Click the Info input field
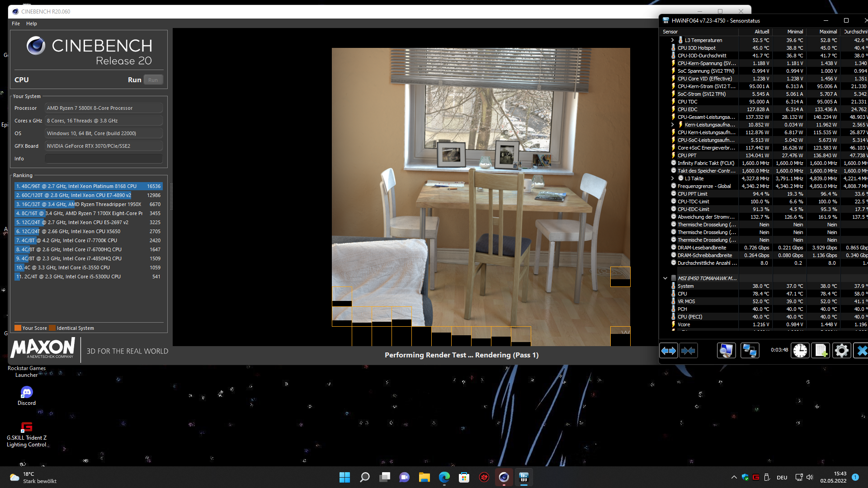This screenshot has width=868, height=488. tap(104, 159)
